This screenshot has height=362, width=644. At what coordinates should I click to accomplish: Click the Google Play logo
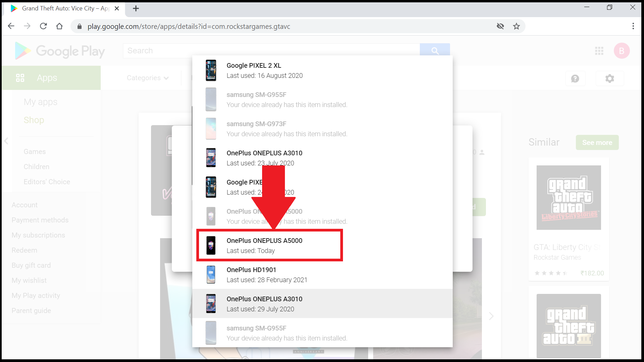pos(60,51)
